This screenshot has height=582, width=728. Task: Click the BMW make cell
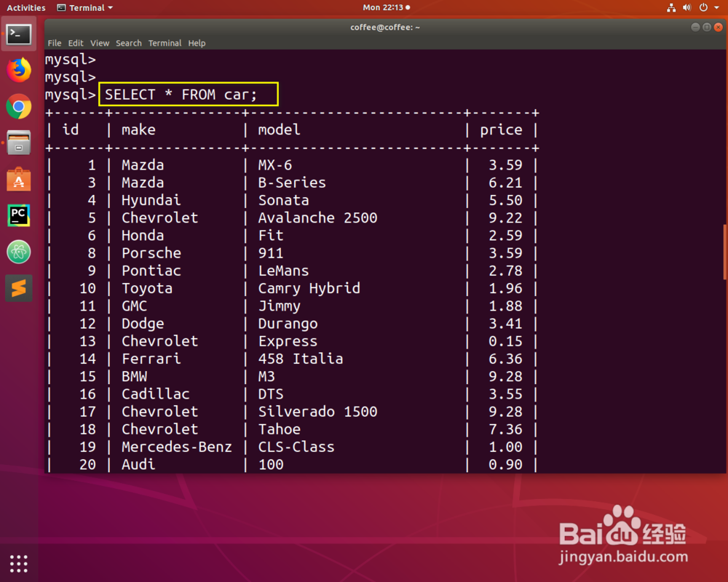134,377
